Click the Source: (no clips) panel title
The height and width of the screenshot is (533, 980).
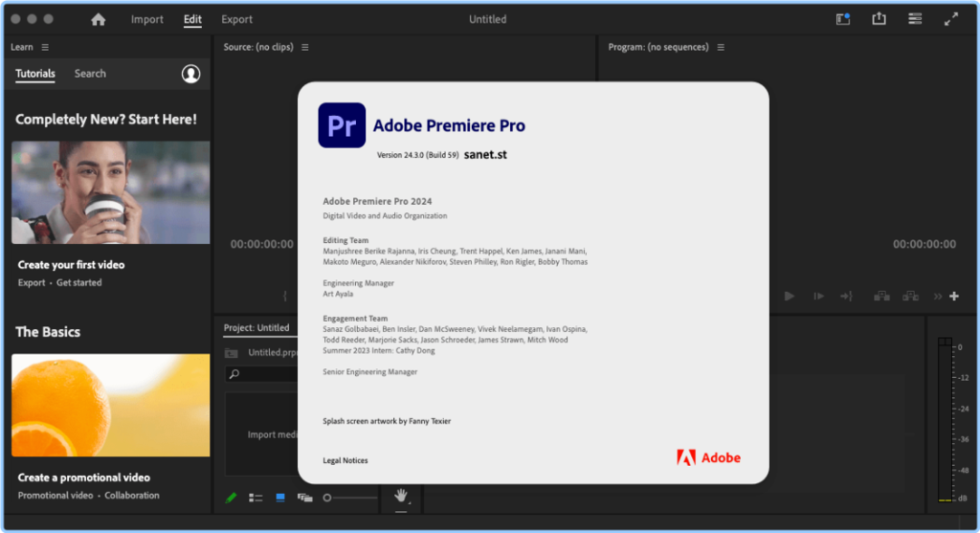(x=258, y=47)
